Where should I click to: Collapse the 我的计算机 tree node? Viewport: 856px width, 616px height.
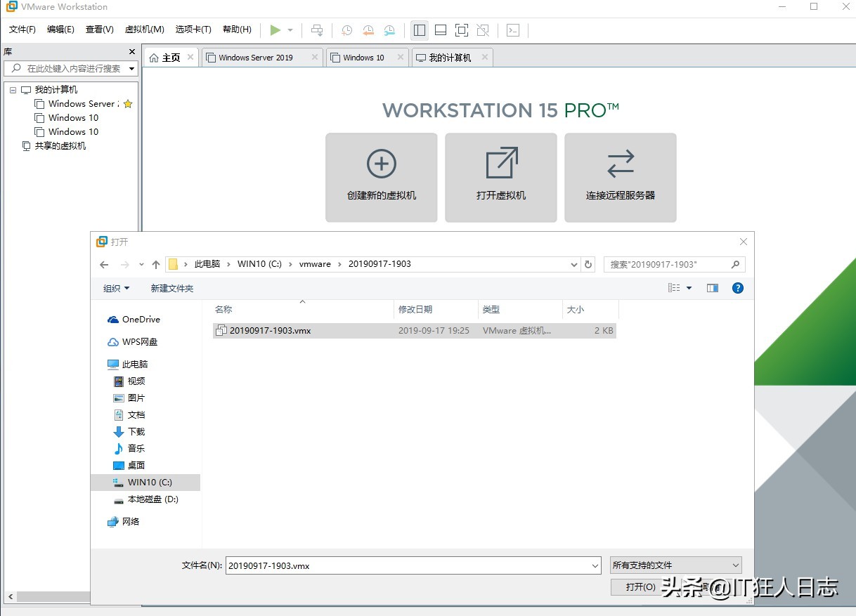pyautogui.click(x=13, y=90)
